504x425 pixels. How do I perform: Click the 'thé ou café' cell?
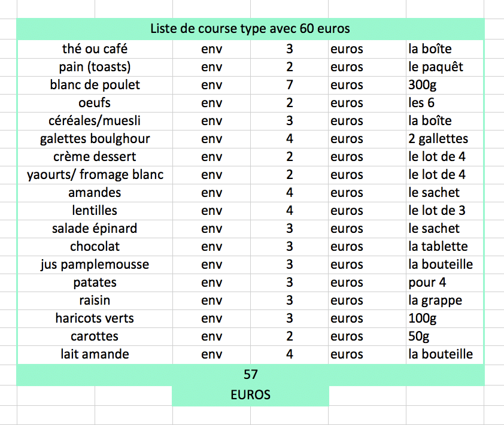tap(95, 49)
